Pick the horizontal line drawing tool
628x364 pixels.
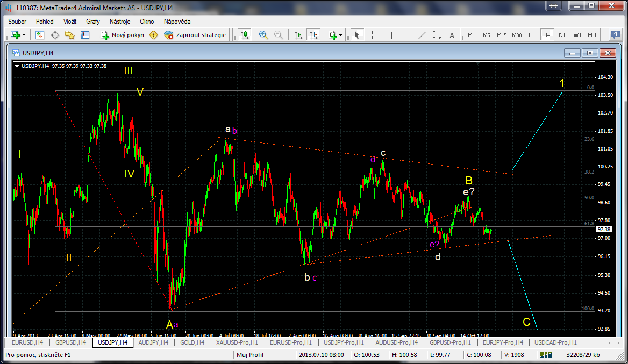(407, 35)
